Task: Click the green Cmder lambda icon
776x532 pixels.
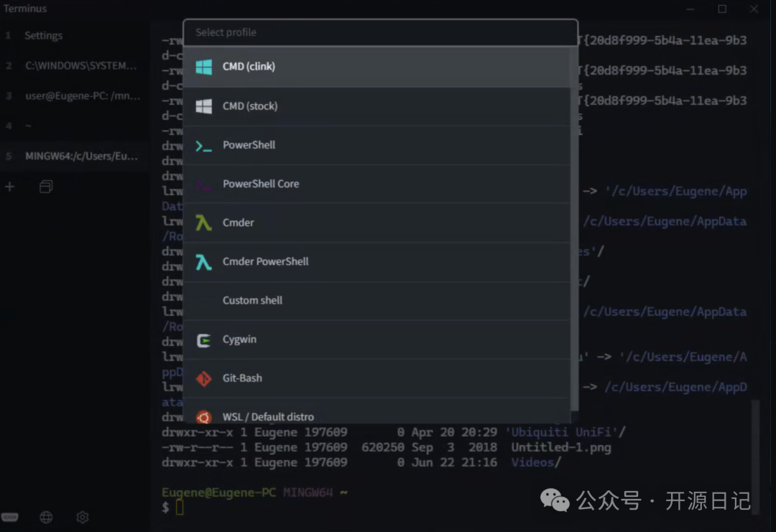Action: tap(203, 223)
